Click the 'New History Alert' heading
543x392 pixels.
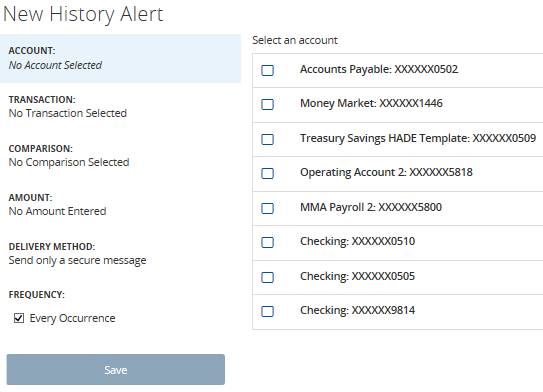pyautogui.click(x=83, y=15)
